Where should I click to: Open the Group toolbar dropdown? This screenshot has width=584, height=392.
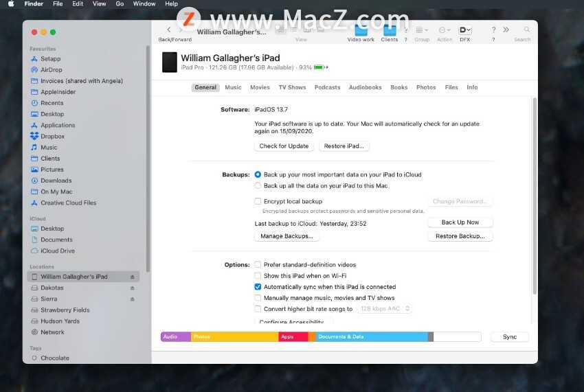tap(422, 30)
